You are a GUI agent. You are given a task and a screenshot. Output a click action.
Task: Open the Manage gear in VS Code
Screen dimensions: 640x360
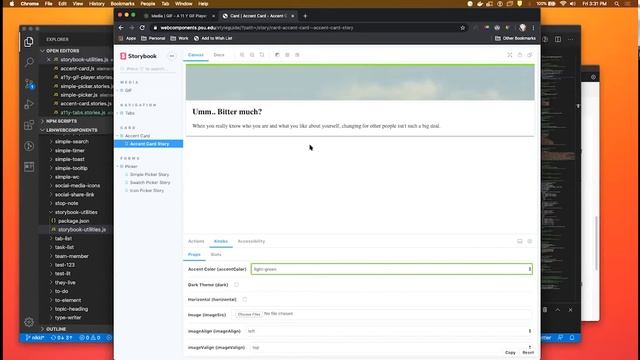coord(29,322)
